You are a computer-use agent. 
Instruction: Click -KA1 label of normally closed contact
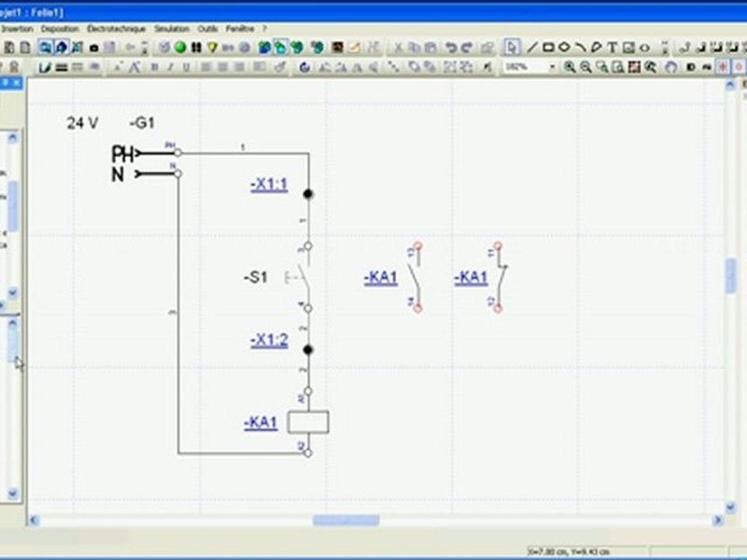point(471,278)
